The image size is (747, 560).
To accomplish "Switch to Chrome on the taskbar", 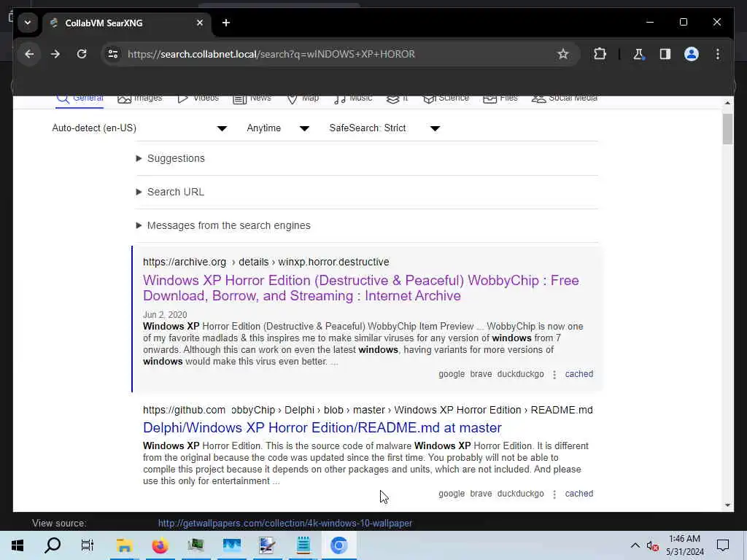I will [x=338, y=545].
